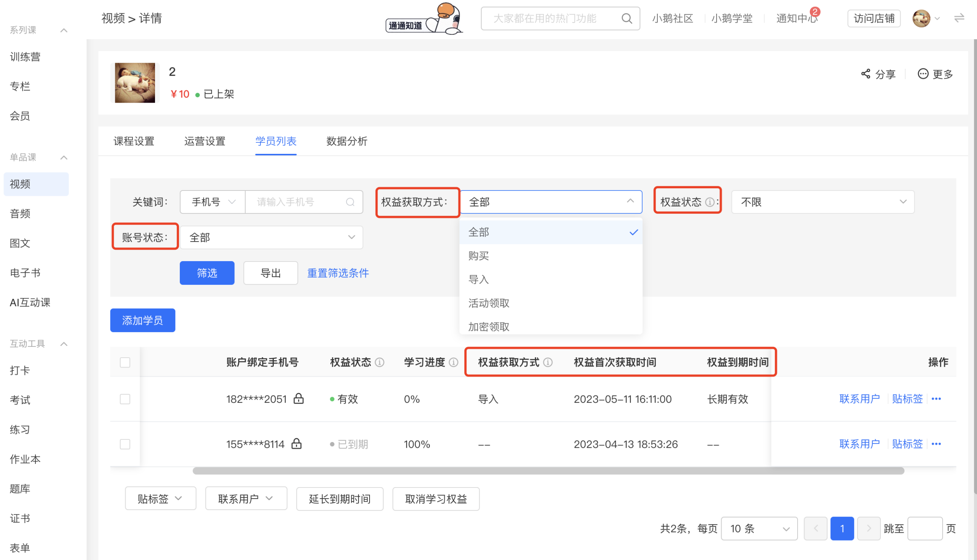Image resolution: width=977 pixels, height=560 pixels.
Task: Click the course cover thumbnail image
Action: pos(135,83)
